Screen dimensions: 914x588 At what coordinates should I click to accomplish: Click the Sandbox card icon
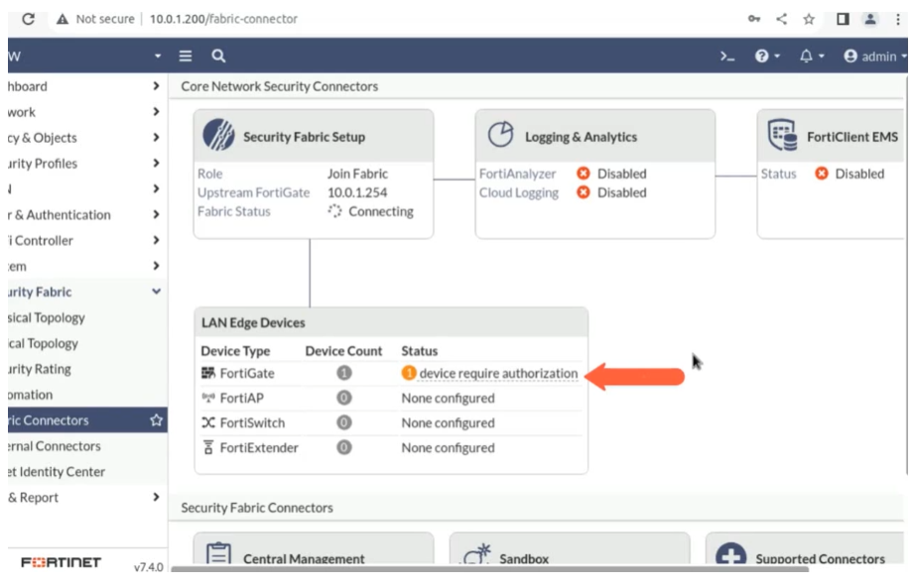(x=477, y=553)
